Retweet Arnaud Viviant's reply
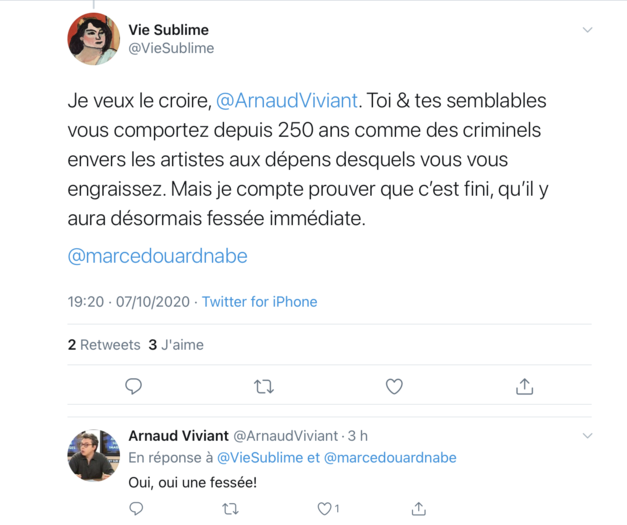This screenshot has height=525, width=627. click(x=230, y=508)
